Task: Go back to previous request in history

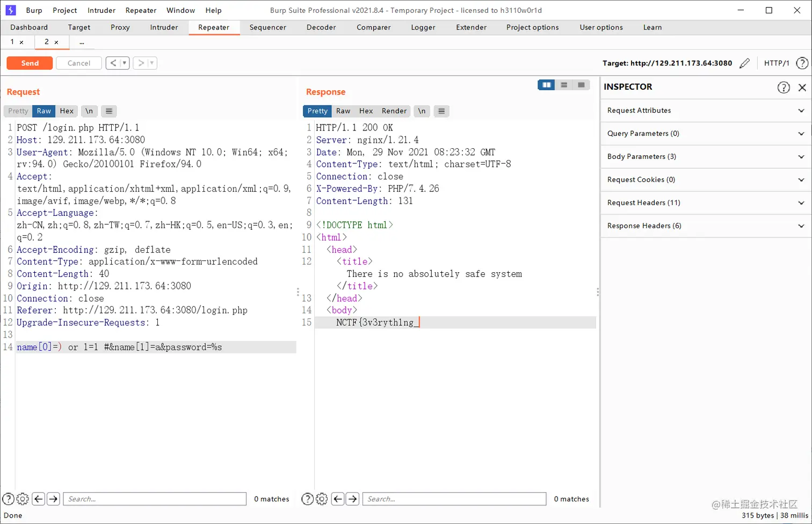Action: click(113, 63)
